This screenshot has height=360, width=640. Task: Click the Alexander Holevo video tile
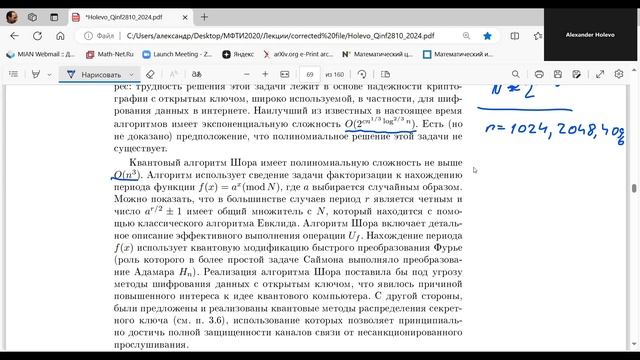pos(590,35)
